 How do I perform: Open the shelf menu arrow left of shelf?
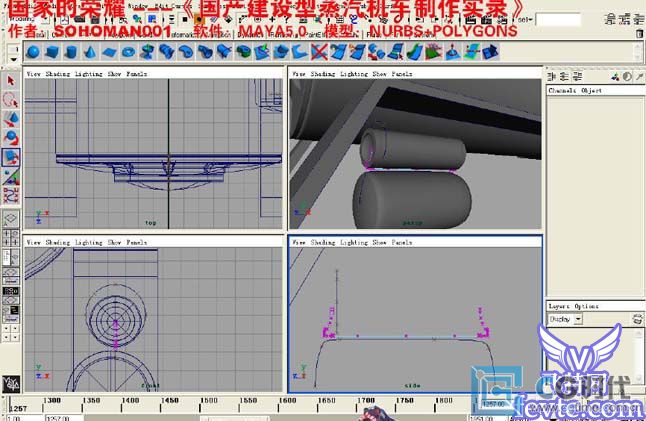[14, 59]
